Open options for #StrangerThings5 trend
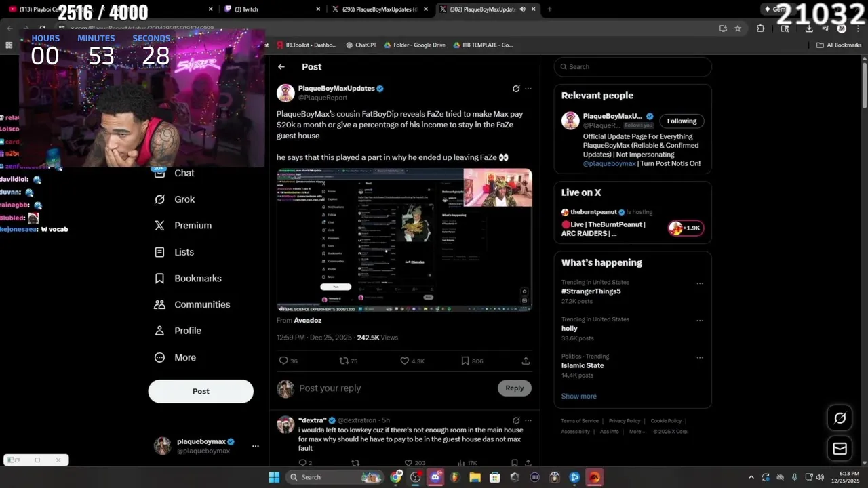This screenshot has width=868, height=488. coord(700,283)
